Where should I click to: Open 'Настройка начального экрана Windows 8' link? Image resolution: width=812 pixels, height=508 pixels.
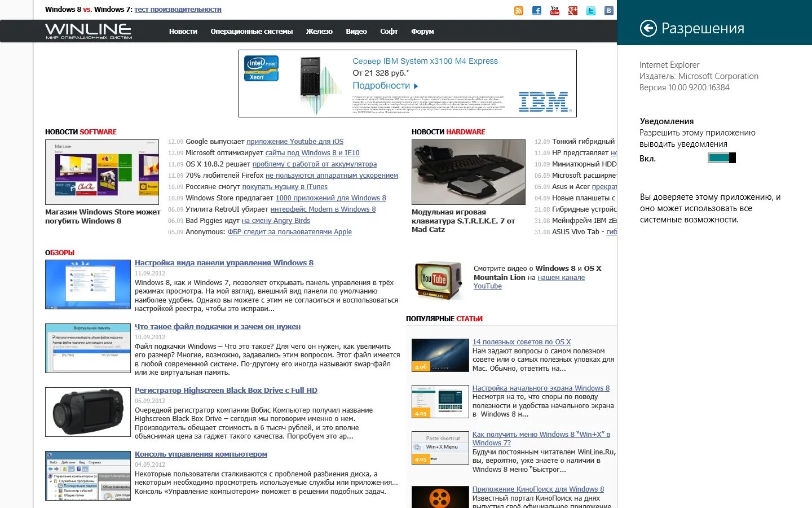pyautogui.click(x=541, y=388)
